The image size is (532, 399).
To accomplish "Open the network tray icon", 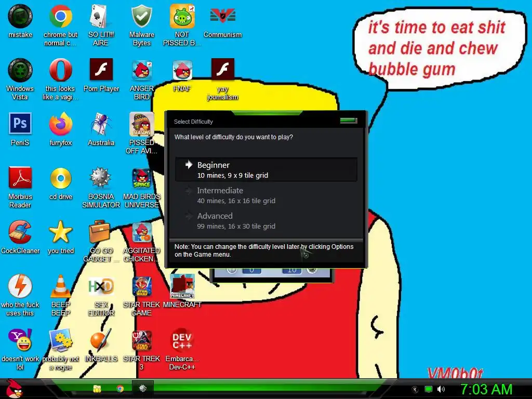I will pos(428,389).
